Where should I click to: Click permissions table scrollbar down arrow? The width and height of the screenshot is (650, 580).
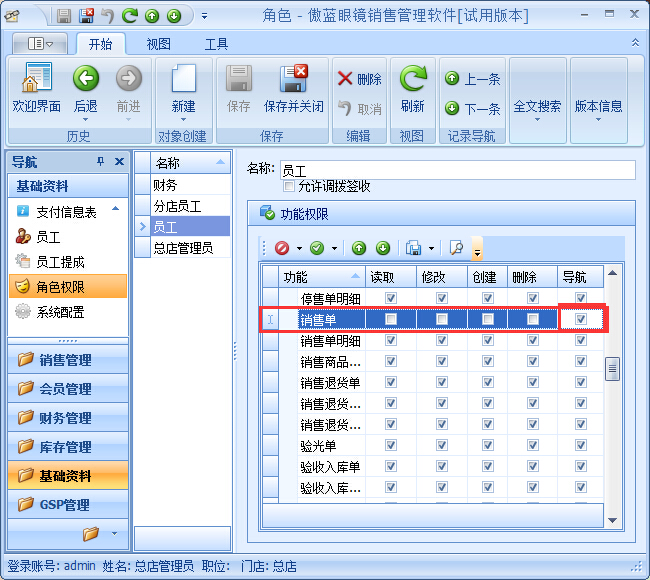point(612,520)
